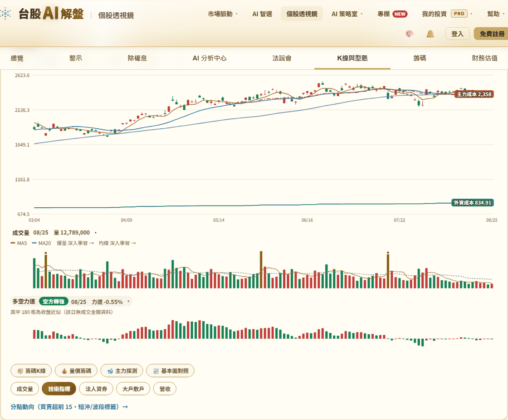The image size is (508, 420).
Task: Open the color theme palette icon
Action: (410, 34)
